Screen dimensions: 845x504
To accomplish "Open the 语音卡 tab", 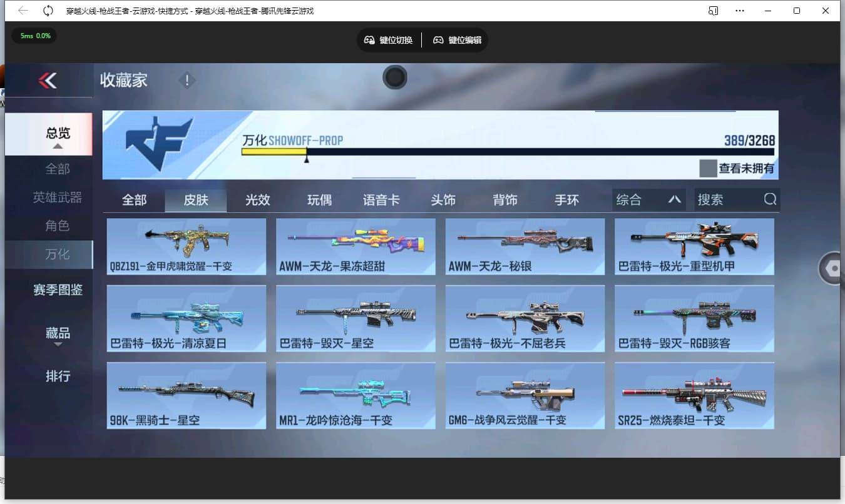I will pyautogui.click(x=381, y=199).
